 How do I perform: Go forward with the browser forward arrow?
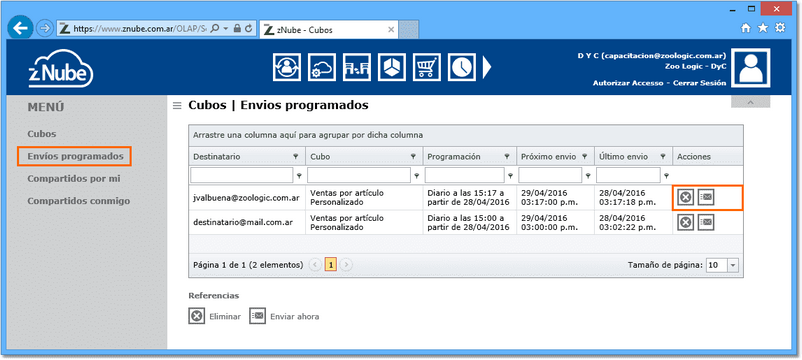tap(45, 29)
